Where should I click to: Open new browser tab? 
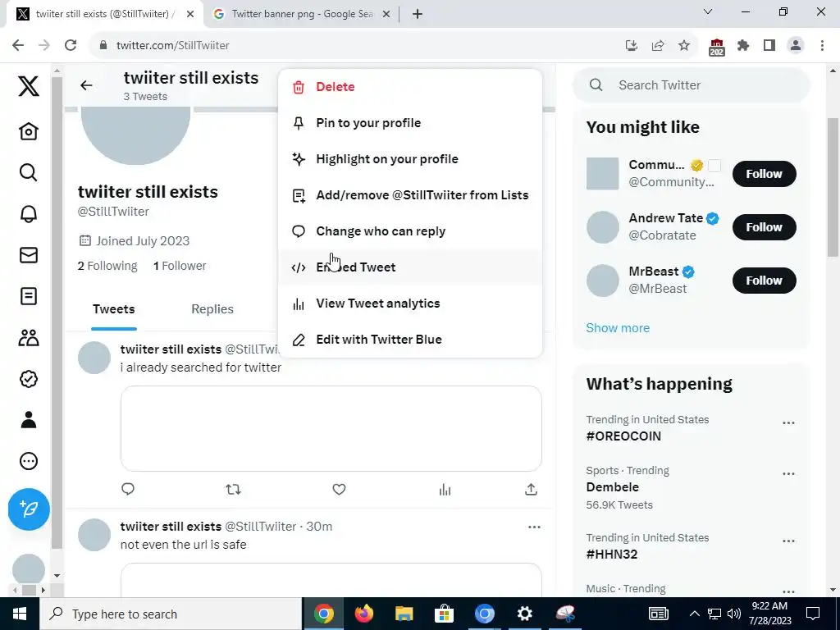418,14
